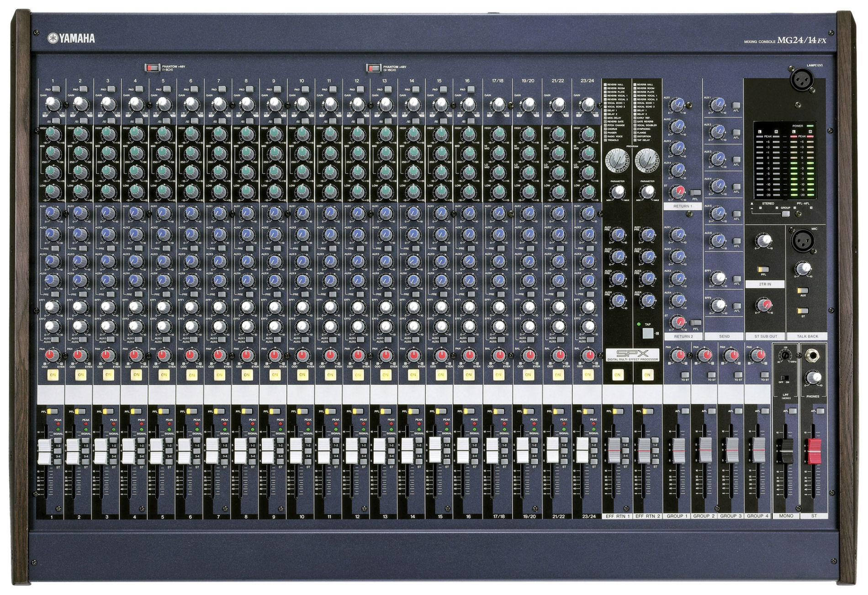The image size is (868, 595).
Task: Click the SPX digital multi effect badge
Action: pyautogui.click(x=633, y=355)
